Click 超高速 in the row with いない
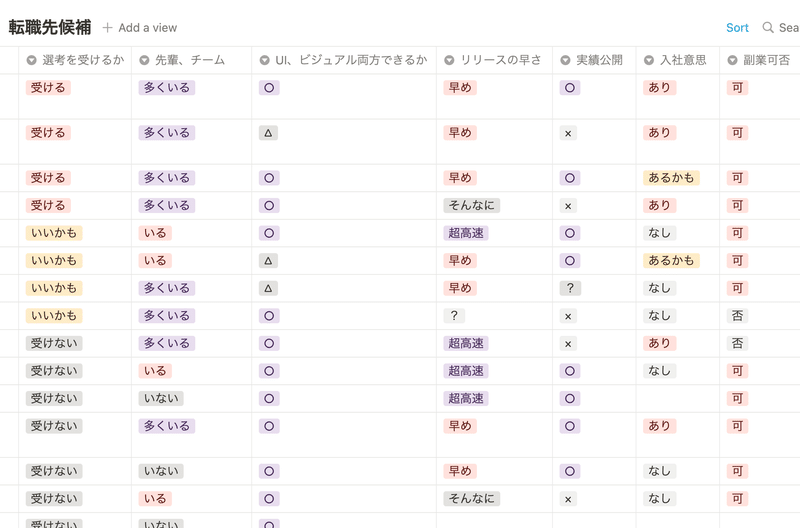The width and height of the screenshot is (800, 528). click(466, 398)
